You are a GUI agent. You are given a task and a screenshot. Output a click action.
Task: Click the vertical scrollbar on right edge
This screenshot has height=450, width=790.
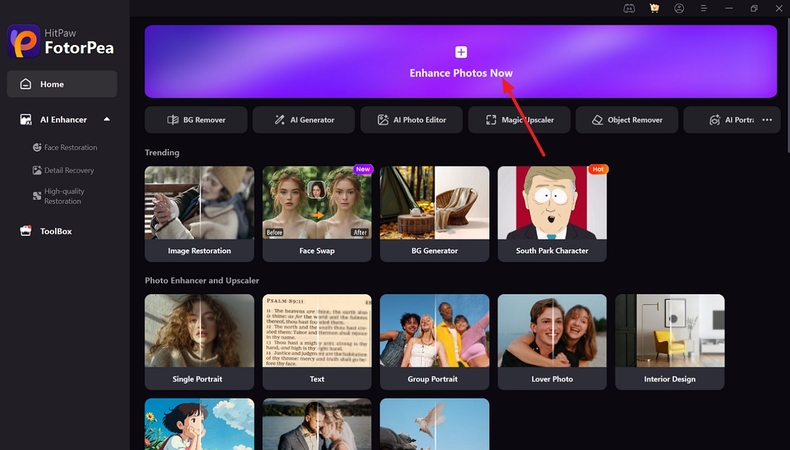tap(787, 84)
